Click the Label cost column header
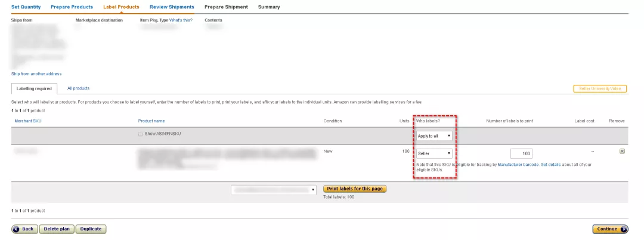Image resolution: width=644 pixels, height=240 pixels. 584,121
